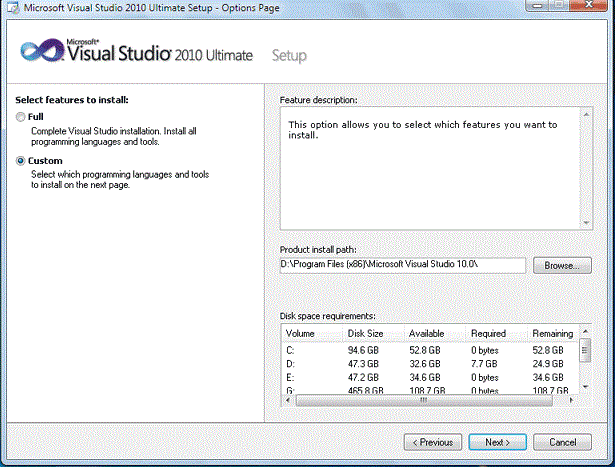Click the 34.6 GB available value for E:
The width and height of the screenshot is (615, 467).
pyautogui.click(x=425, y=378)
